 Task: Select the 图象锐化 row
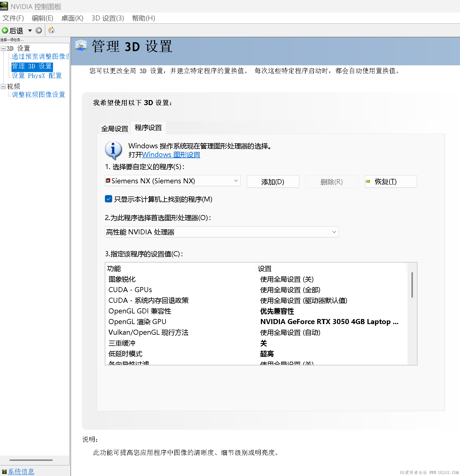point(256,279)
